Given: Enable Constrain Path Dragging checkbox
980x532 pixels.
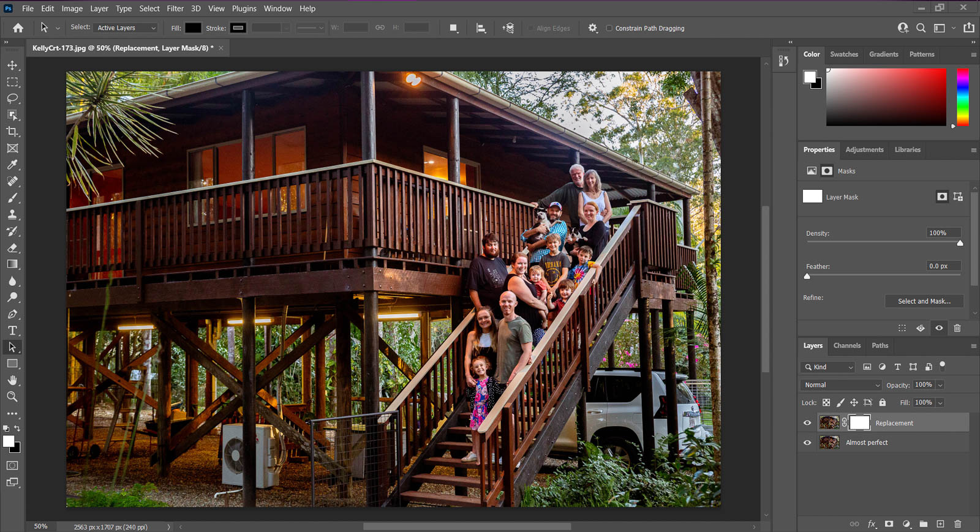Looking at the screenshot, I should pyautogui.click(x=609, y=28).
